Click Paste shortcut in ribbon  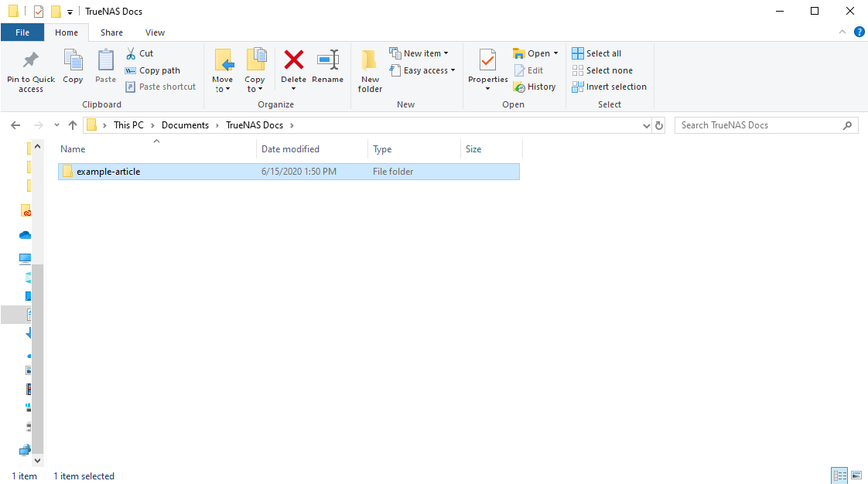click(161, 87)
